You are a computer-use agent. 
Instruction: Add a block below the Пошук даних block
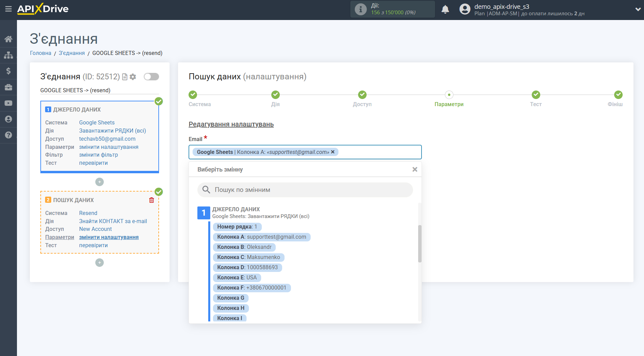[99, 263]
